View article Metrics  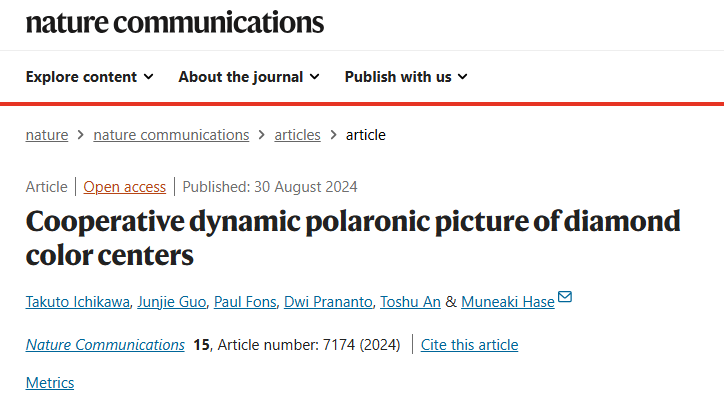pyautogui.click(x=50, y=383)
